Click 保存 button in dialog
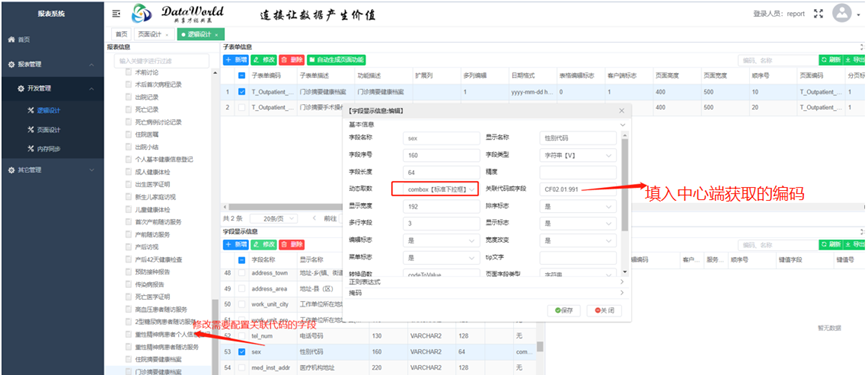 (564, 311)
